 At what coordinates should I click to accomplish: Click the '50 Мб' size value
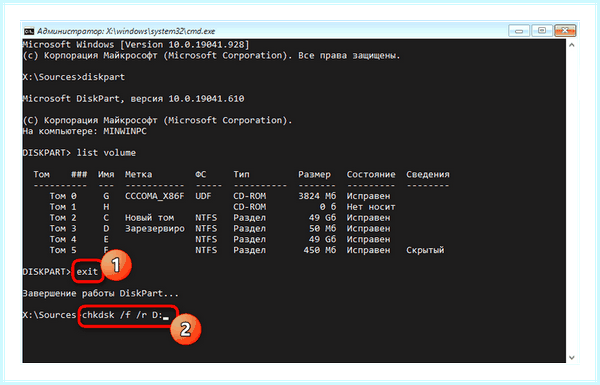(323, 228)
